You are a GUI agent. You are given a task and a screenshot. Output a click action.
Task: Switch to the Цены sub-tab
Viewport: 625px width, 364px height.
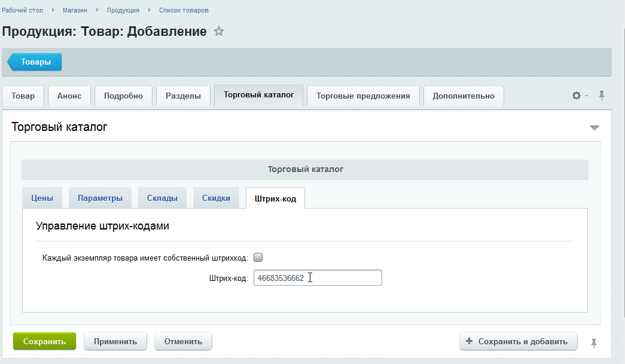[x=42, y=198]
